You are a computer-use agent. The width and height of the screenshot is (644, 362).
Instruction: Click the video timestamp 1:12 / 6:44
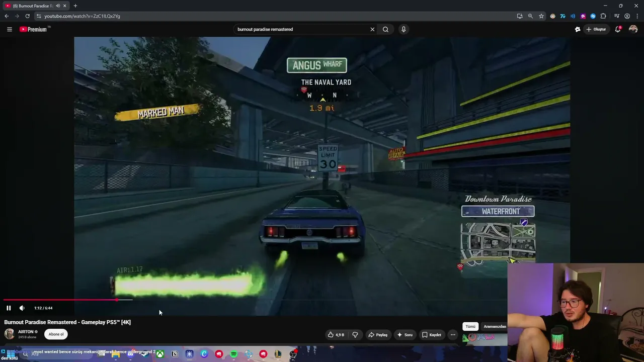(x=43, y=308)
